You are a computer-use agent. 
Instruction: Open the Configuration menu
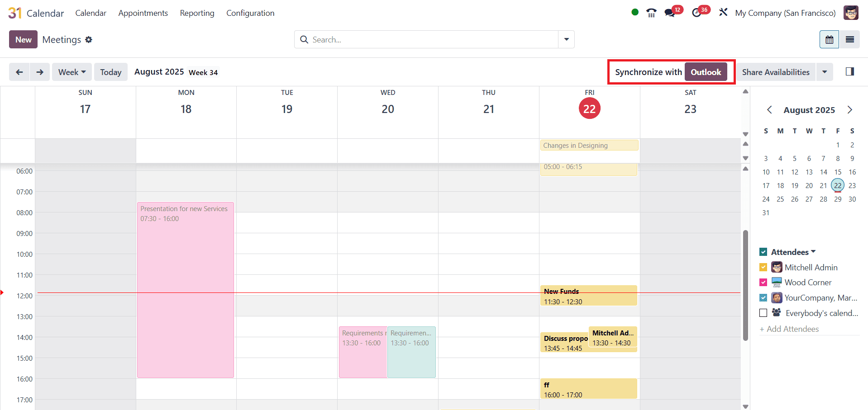coord(250,13)
